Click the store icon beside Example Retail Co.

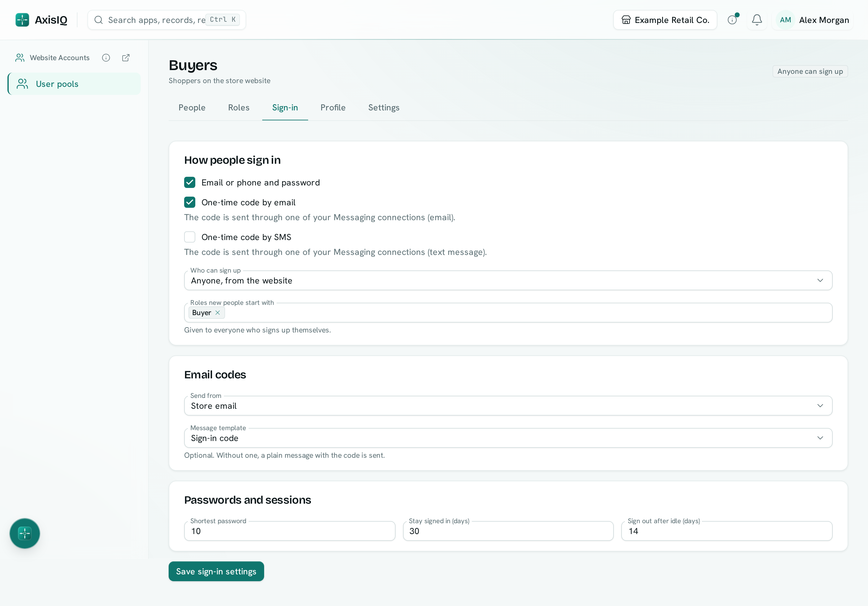pyautogui.click(x=626, y=20)
